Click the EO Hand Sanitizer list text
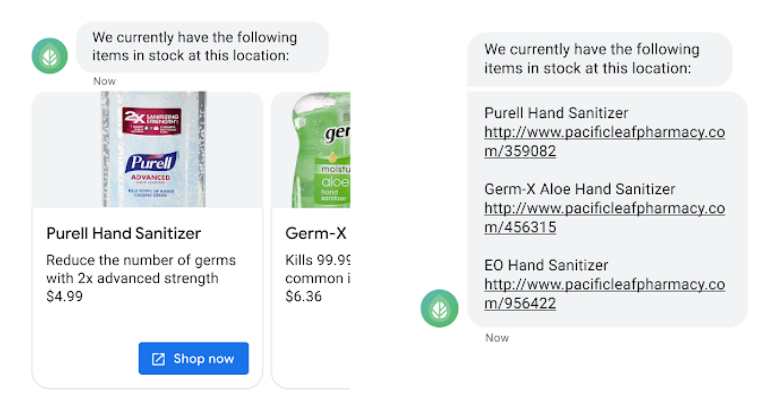Image resolution: width=770 pixels, height=402 pixels. (x=547, y=265)
